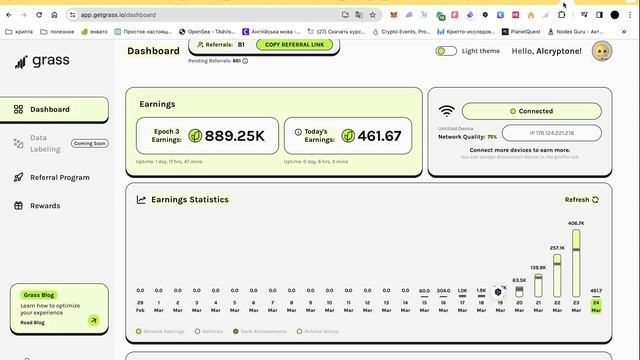Click the COPY REFERRAL LINK button
The width and height of the screenshot is (640, 360).
coord(294,44)
